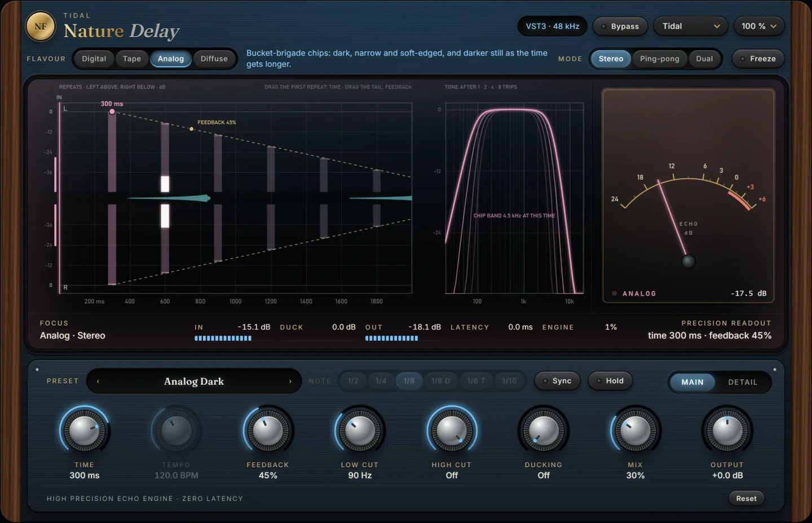Screen dimensions: 812x523
Task: Choose the 1/8 note value
Action: 409,381
